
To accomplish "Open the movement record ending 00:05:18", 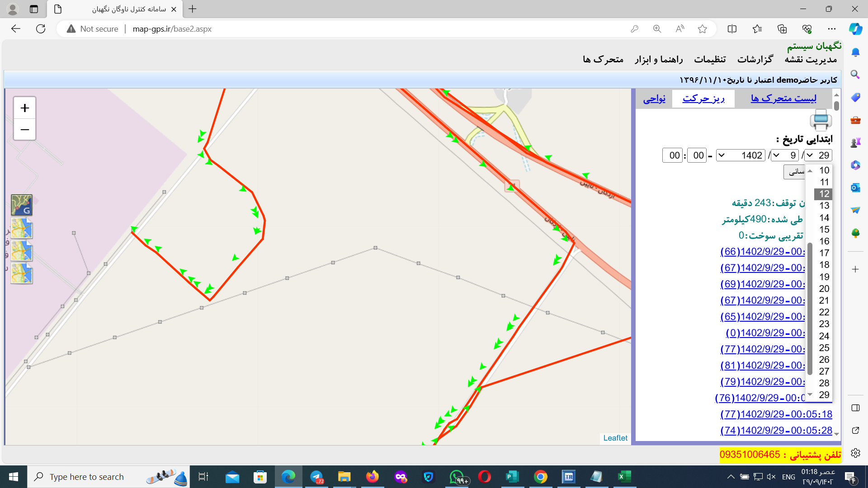I will (776, 414).
